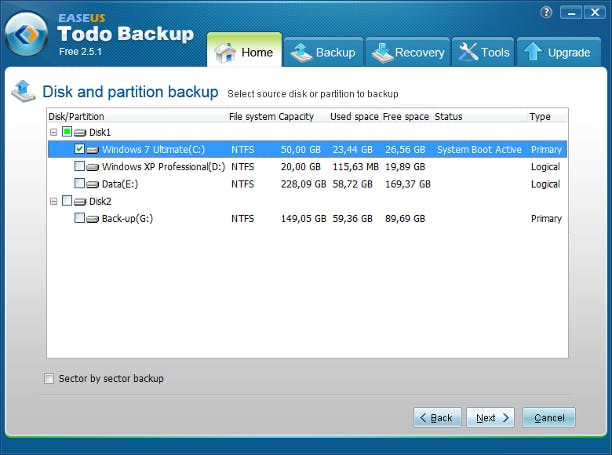612x455 pixels.
Task: Check the Disk2 checkbox
Action: pyautogui.click(x=67, y=201)
